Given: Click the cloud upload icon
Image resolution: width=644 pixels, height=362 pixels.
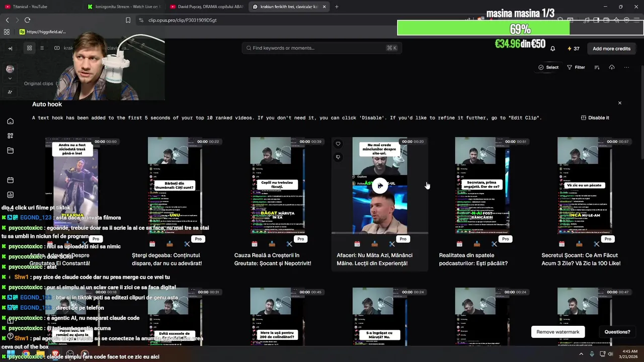Looking at the screenshot, I should tap(612, 67).
